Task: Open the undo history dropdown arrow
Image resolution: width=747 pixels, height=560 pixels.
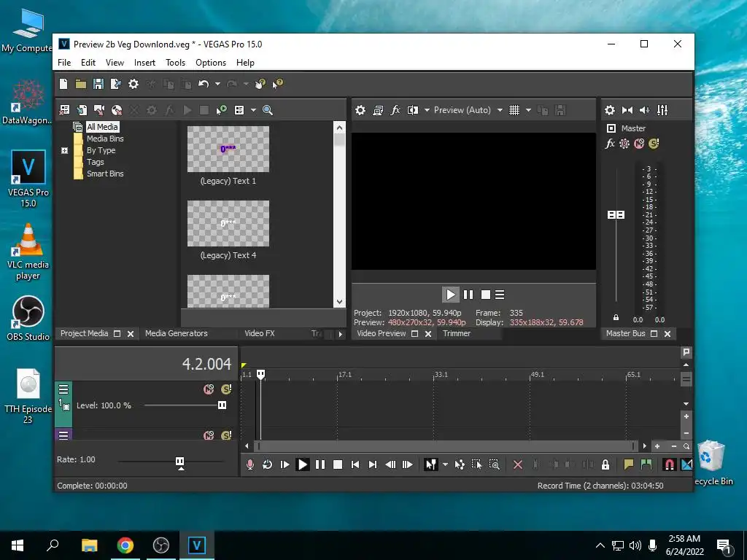Action: pyautogui.click(x=217, y=84)
